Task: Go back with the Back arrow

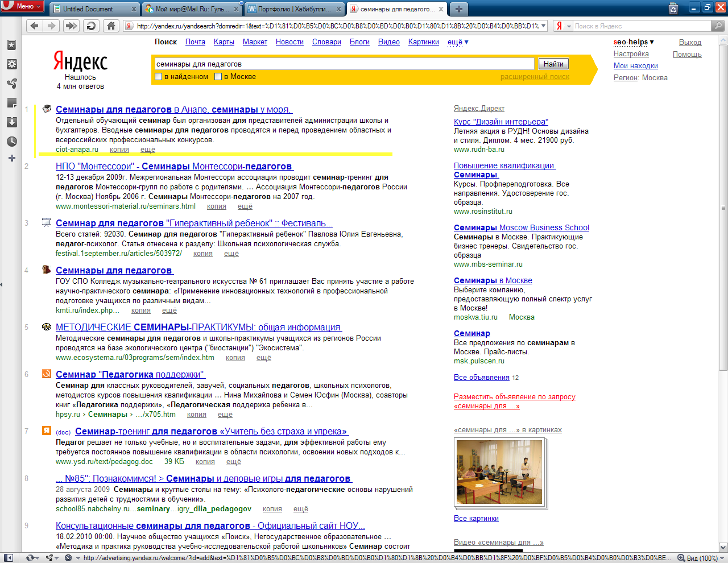Action: [35, 26]
